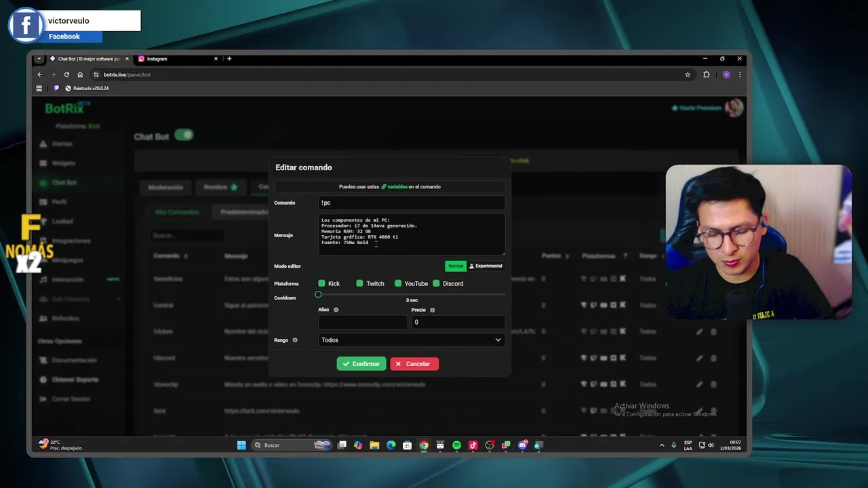Click the browser home icon

pos(80,75)
